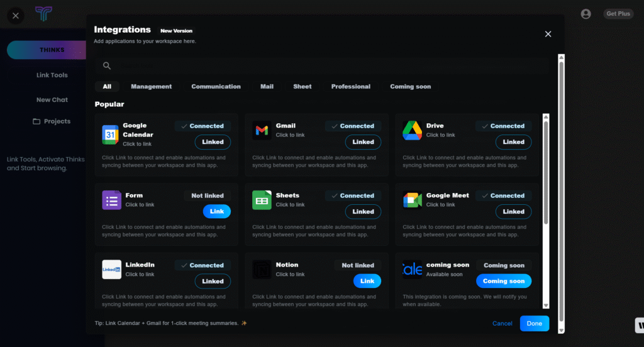Click Linked button for Sheets
Viewport: 644px width, 347px height.
[x=363, y=212]
